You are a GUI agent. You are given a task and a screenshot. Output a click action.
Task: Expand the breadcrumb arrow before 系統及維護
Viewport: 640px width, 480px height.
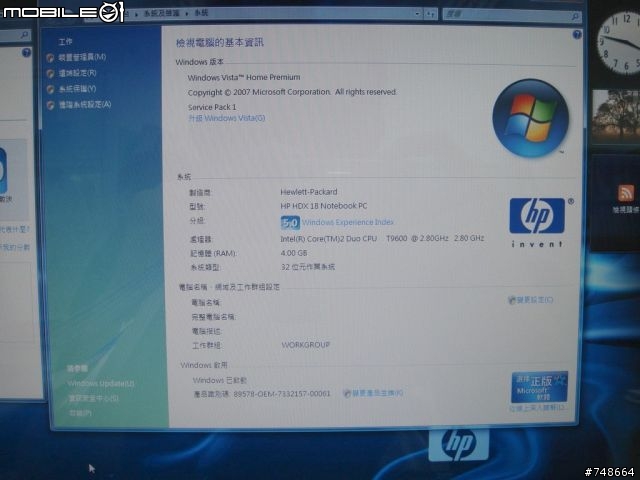tap(137, 14)
